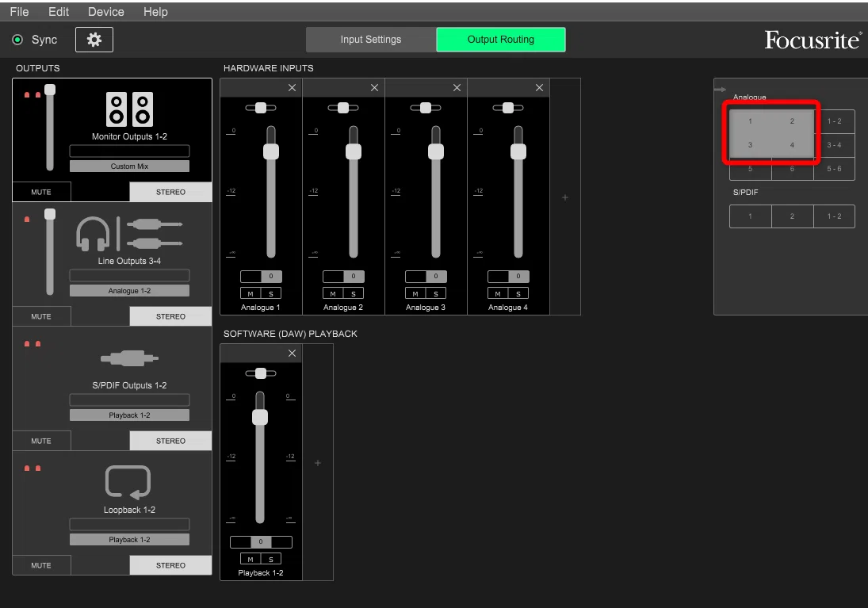The image size is (868, 608).
Task: Remove the Analogue 2 channel with X
Action: (374, 87)
